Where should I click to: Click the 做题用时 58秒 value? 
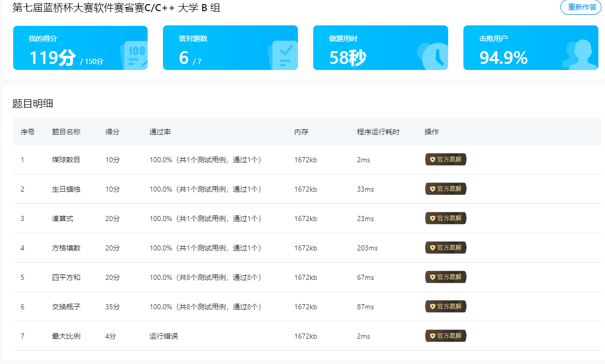coord(348,58)
